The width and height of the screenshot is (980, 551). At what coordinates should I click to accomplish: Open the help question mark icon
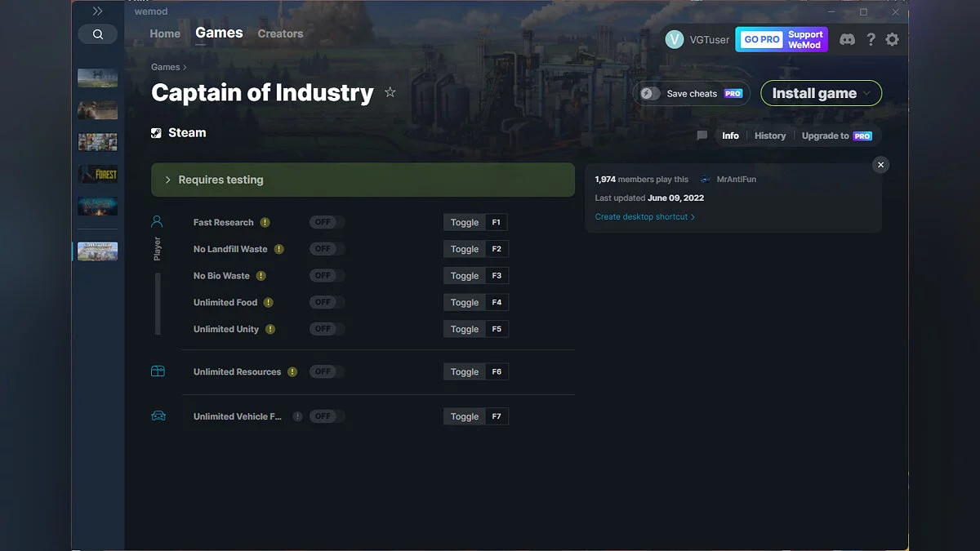click(871, 39)
